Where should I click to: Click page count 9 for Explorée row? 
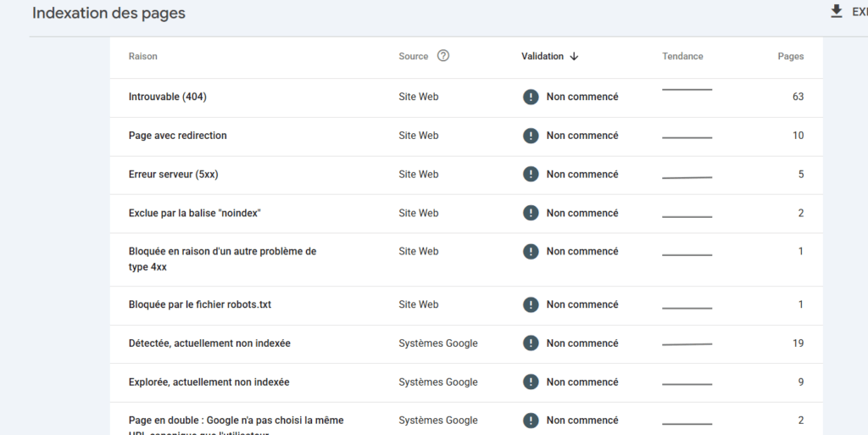[x=801, y=382]
